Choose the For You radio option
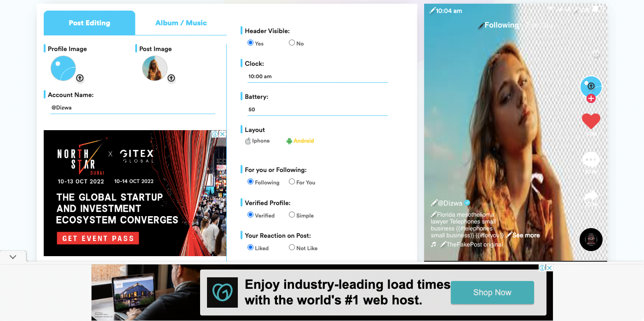This screenshot has width=644, height=321. (x=291, y=182)
